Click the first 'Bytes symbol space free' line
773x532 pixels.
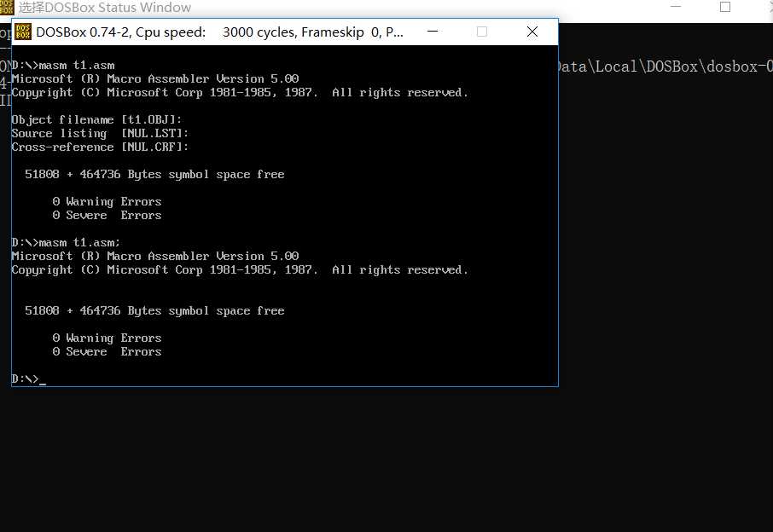154,175
